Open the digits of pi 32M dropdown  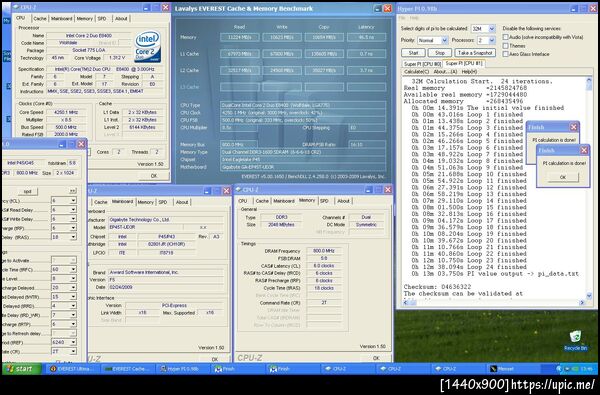(x=492, y=29)
